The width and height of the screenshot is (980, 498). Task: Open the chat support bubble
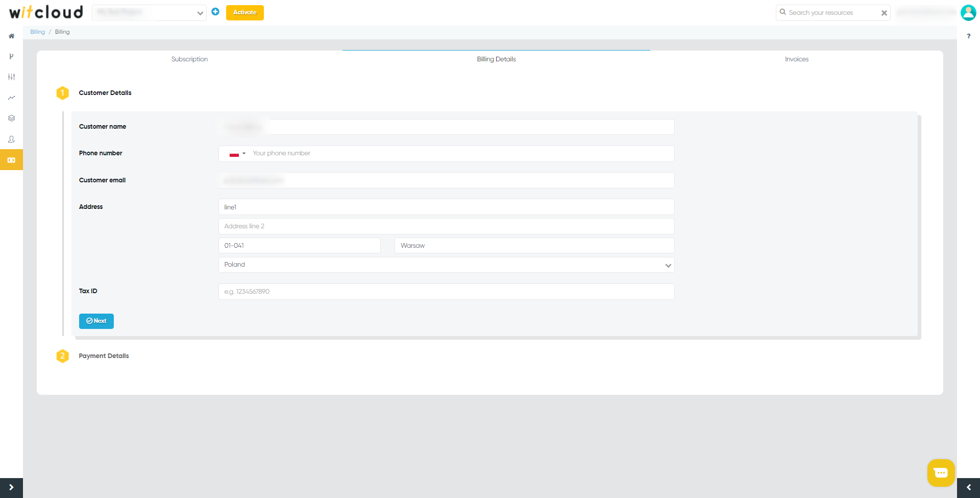(941, 472)
